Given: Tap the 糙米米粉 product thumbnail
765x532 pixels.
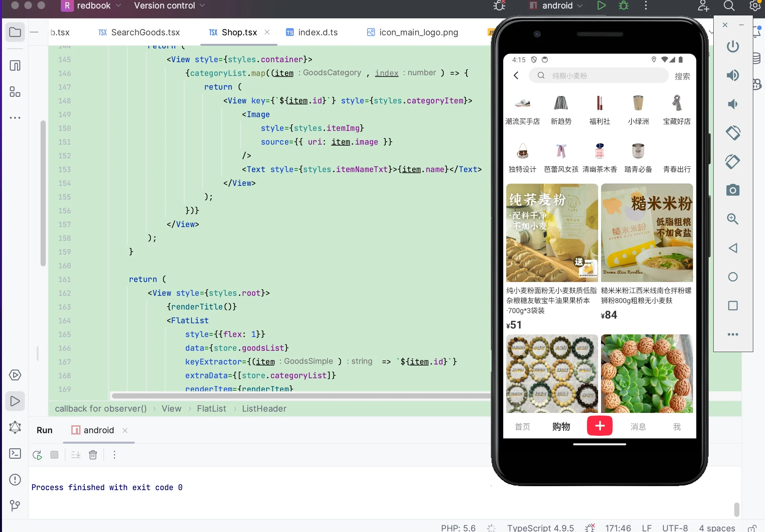Looking at the screenshot, I should coord(647,233).
